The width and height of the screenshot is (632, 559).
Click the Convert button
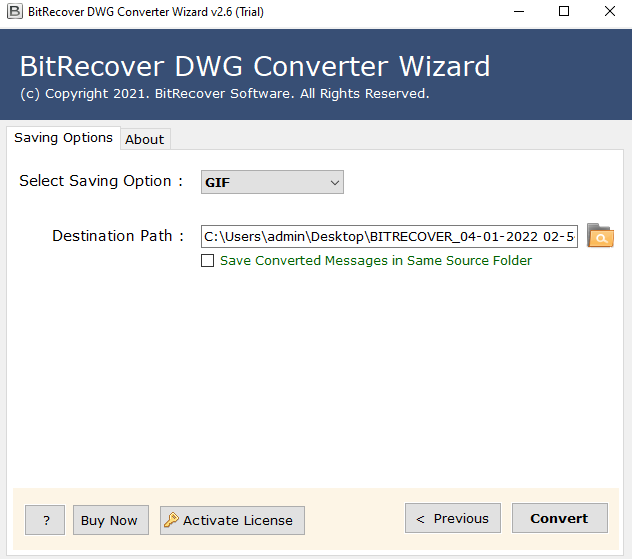tap(559, 518)
